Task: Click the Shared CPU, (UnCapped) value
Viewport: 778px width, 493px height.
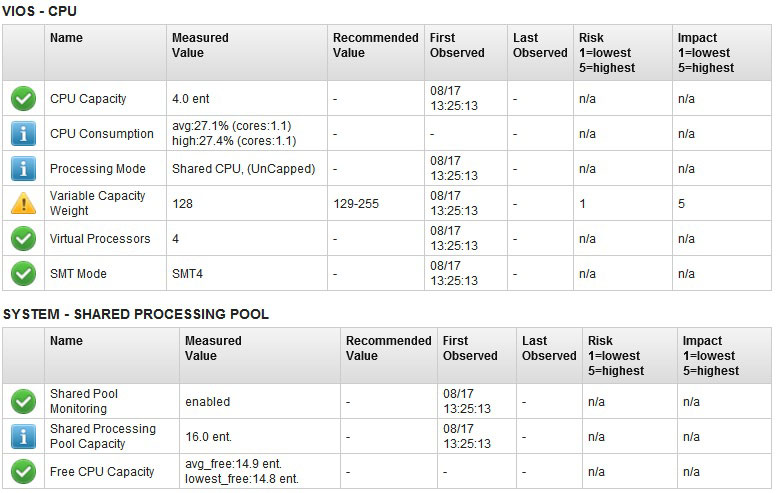Action: coord(244,169)
